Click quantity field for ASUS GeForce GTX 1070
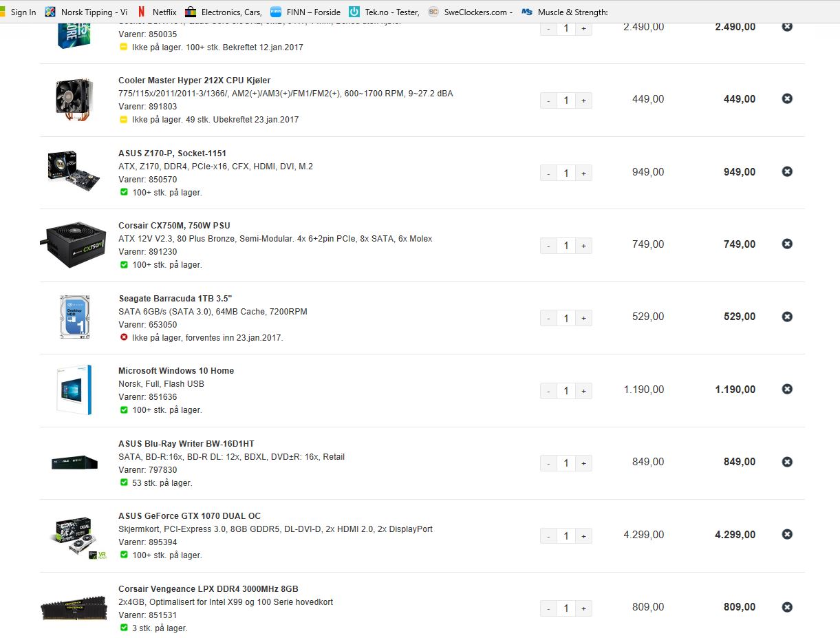Image resolution: width=840 pixels, height=638 pixels. (x=566, y=536)
